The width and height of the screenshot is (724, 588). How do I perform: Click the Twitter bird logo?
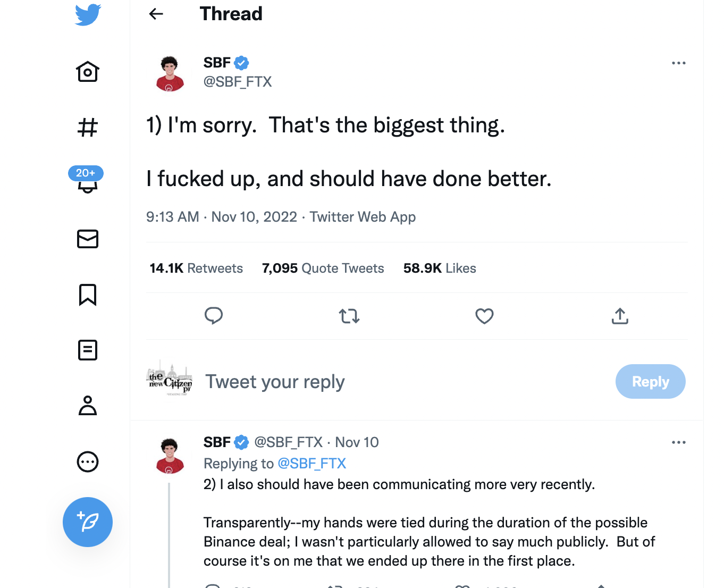tap(88, 15)
